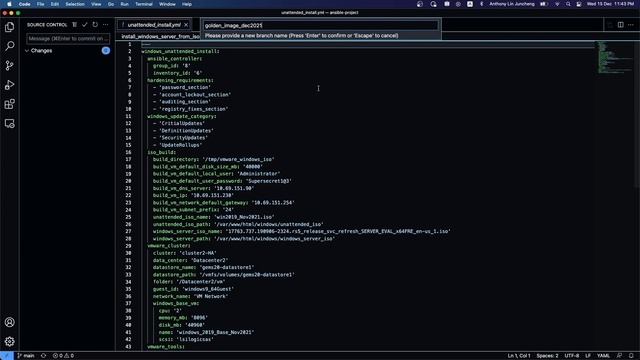Screen dimensions: 640x360
Task: Synchronize changes icon in status bar
Action: point(43,356)
